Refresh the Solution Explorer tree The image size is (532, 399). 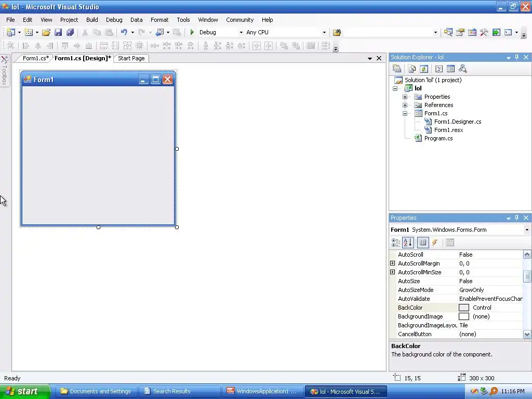click(x=424, y=69)
